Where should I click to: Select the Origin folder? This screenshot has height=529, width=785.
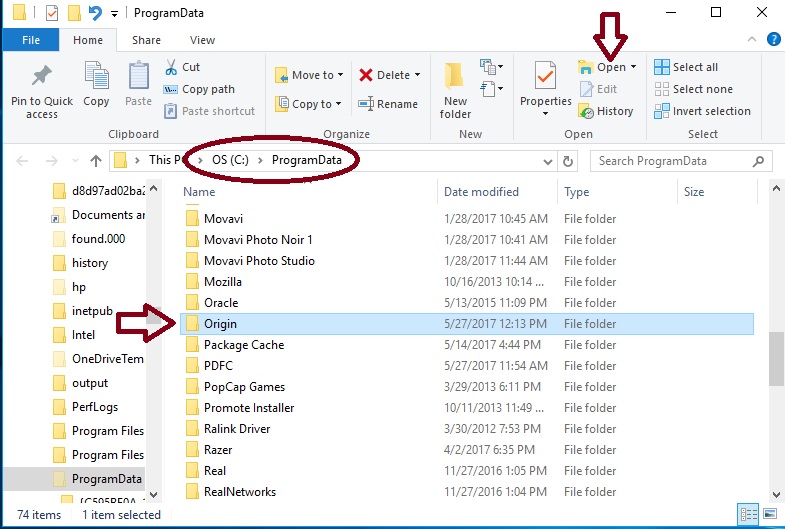[x=467, y=324]
